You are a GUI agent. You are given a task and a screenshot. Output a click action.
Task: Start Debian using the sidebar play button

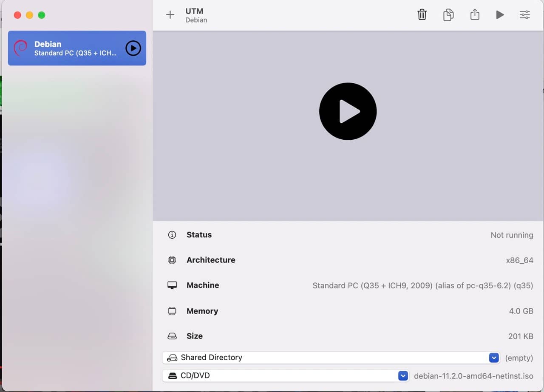[x=133, y=48]
